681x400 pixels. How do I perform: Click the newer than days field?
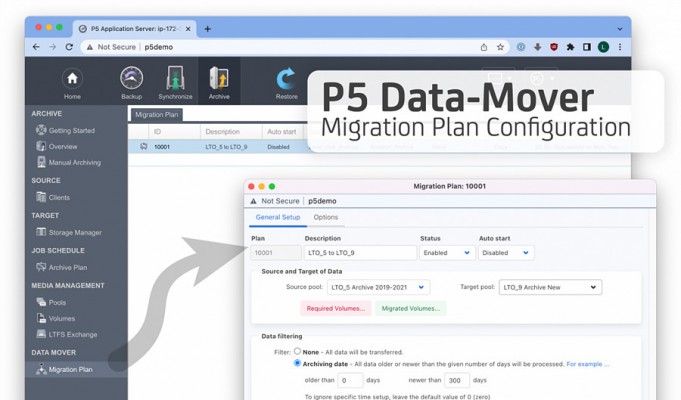pyautogui.click(x=457, y=380)
